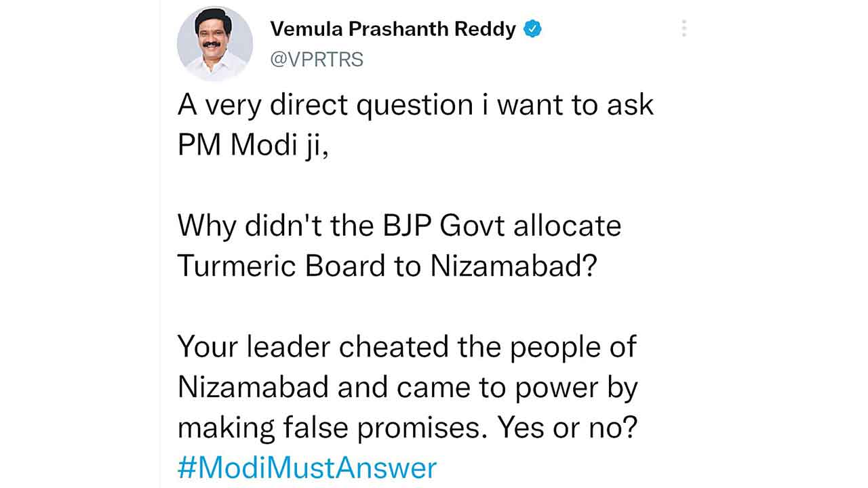Click the word 'Govt' in the tweet
The image size is (868, 488).
(x=473, y=225)
